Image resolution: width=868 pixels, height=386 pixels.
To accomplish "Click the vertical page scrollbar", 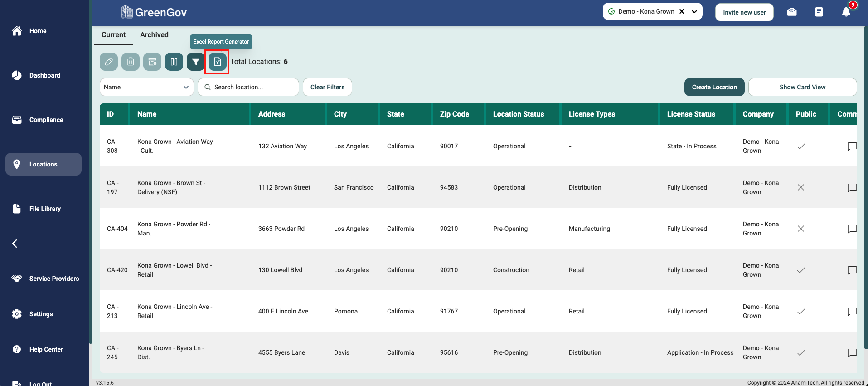I will [865, 181].
